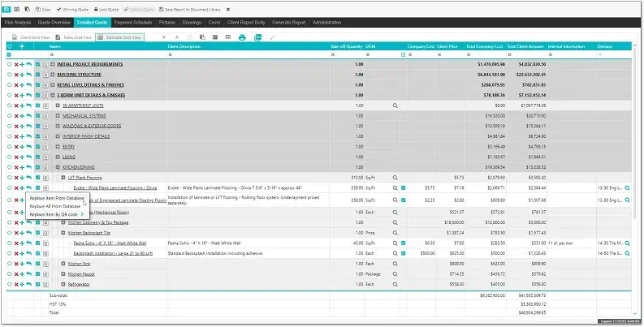Click Save Report to Document Library
The image size is (644, 327).
(193, 9)
